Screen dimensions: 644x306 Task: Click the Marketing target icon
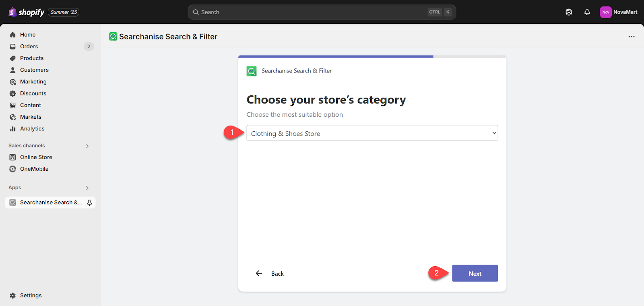[x=13, y=82]
